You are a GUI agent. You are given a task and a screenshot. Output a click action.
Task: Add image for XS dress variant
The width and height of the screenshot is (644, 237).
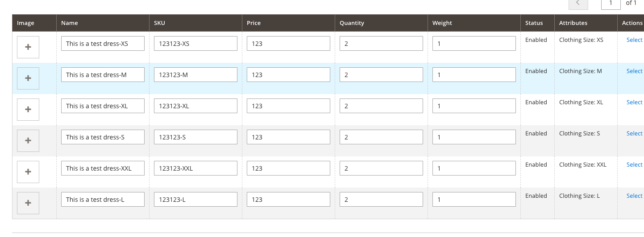pos(28,47)
